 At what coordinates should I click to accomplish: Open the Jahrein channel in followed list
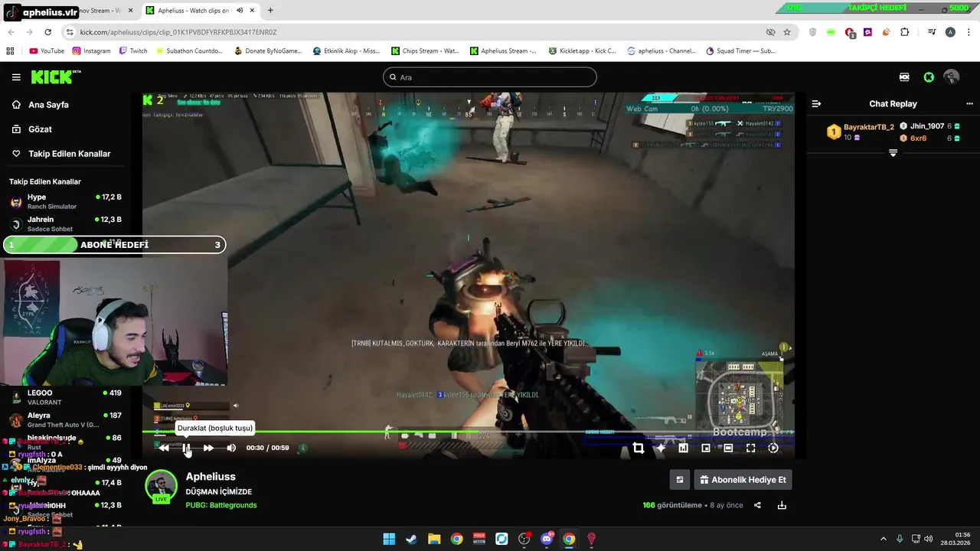(65, 223)
